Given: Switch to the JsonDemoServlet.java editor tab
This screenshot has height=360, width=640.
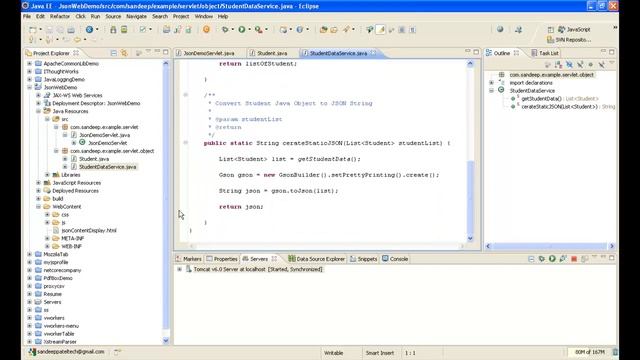Looking at the screenshot, I should coord(209,53).
